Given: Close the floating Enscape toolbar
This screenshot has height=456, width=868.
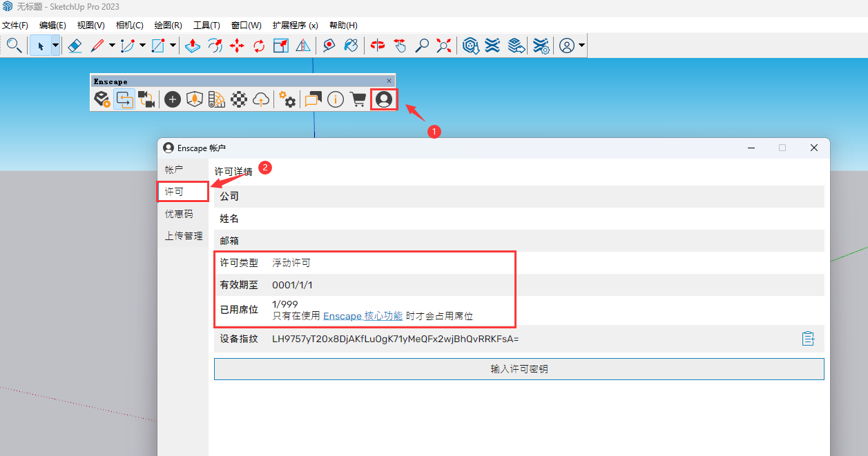Looking at the screenshot, I should [389, 81].
